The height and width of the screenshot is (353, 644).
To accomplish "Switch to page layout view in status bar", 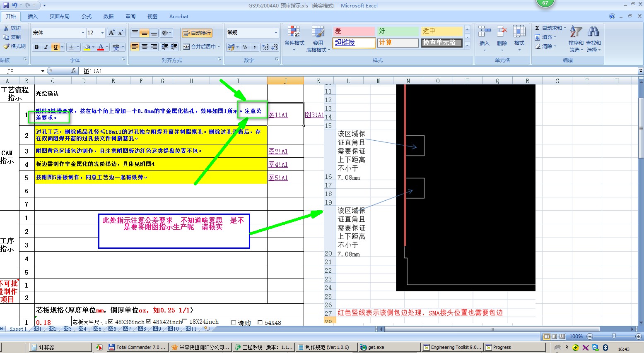I will pyautogui.click(x=554, y=336).
